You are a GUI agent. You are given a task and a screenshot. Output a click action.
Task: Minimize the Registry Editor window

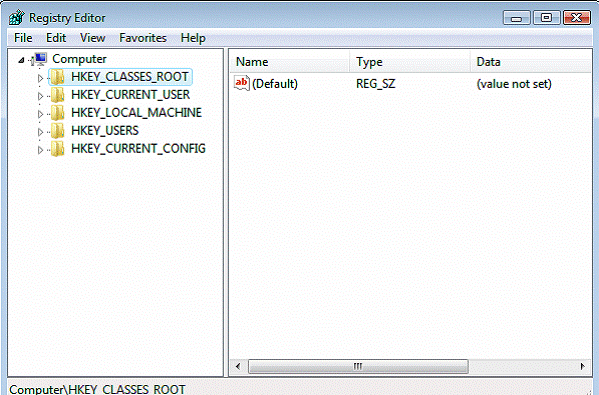516,18
